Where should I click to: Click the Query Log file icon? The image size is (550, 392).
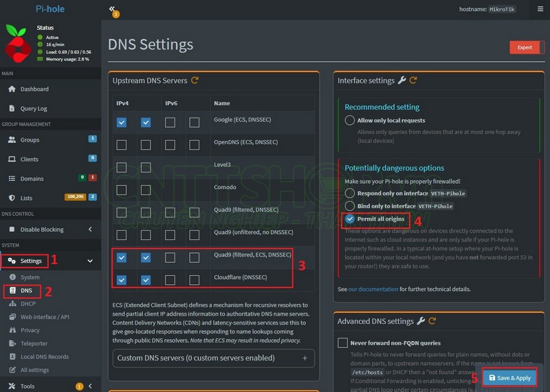[x=12, y=108]
